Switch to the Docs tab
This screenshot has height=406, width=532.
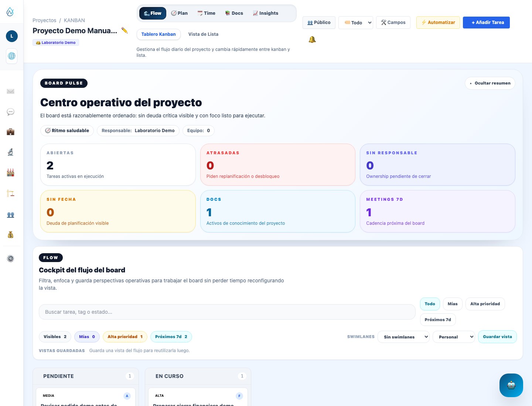[234, 13]
